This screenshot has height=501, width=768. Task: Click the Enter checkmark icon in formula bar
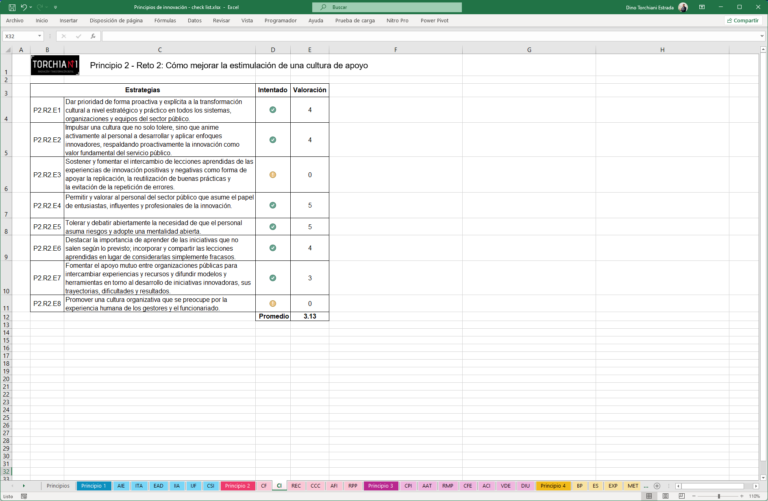78,36
